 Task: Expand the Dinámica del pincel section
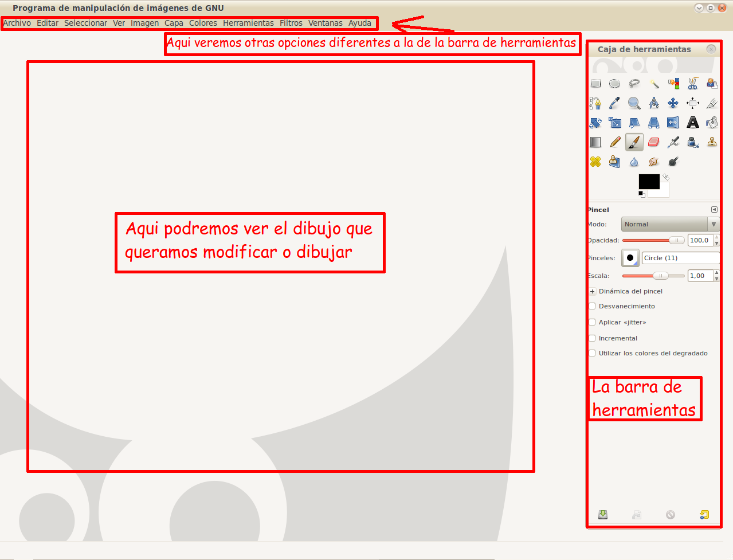pos(593,291)
